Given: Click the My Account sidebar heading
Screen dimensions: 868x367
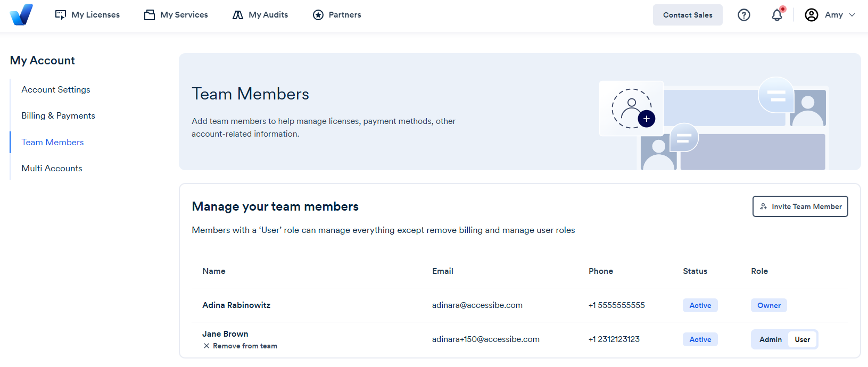Looking at the screenshot, I should point(43,61).
